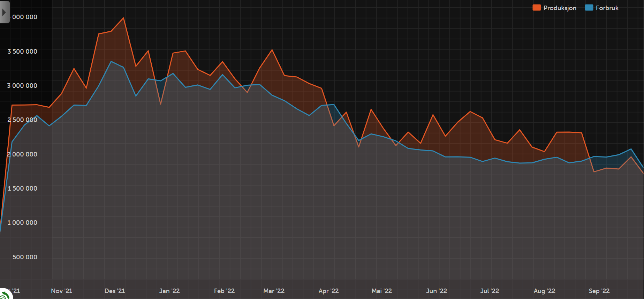Click the Apr '22 axis label

(x=328, y=291)
